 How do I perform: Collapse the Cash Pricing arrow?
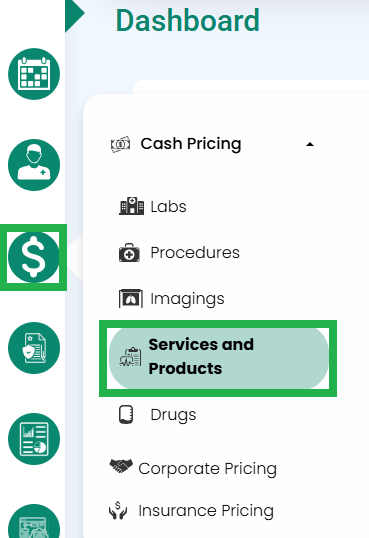pos(310,144)
